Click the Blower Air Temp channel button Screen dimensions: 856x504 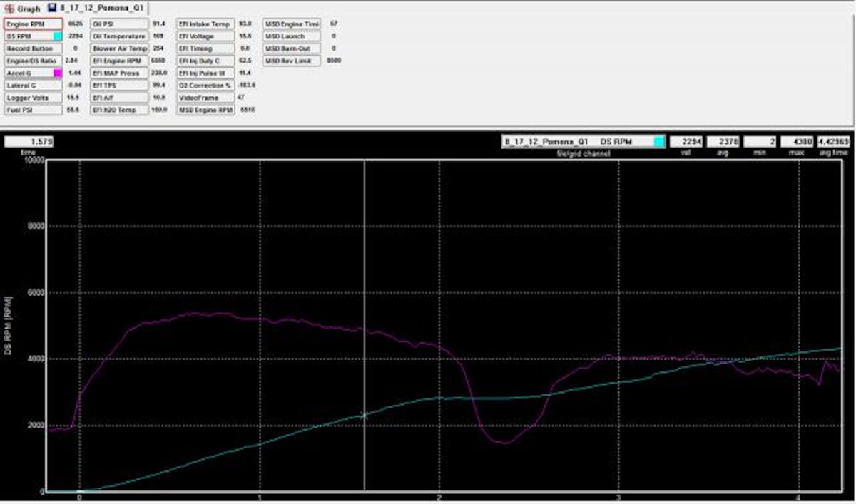(x=118, y=46)
